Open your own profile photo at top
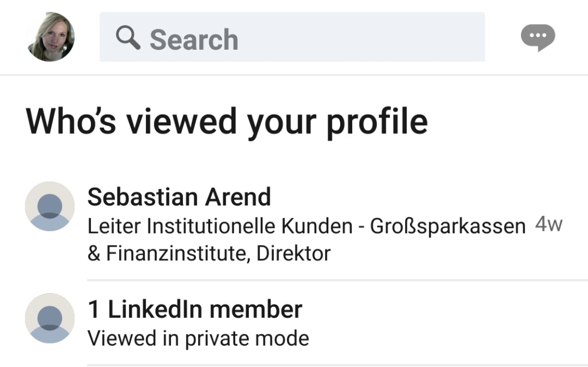The height and width of the screenshot is (367, 588). pos(50,37)
